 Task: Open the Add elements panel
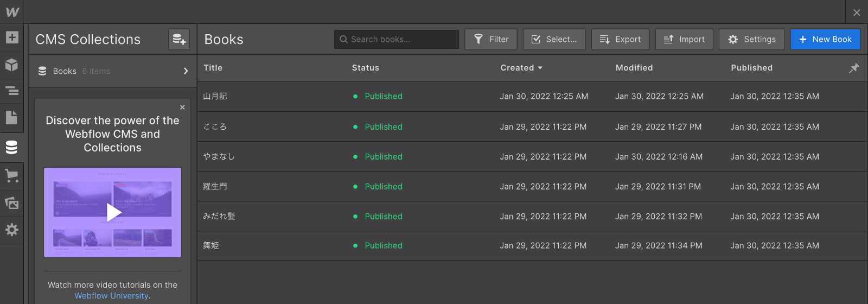point(12,37)
